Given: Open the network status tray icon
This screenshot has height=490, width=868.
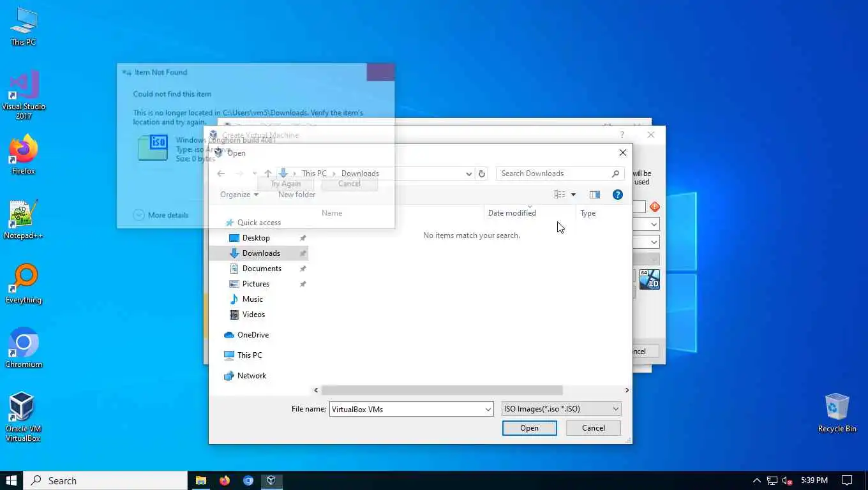Looking at the screenshot, I should [x=772, y=480].
